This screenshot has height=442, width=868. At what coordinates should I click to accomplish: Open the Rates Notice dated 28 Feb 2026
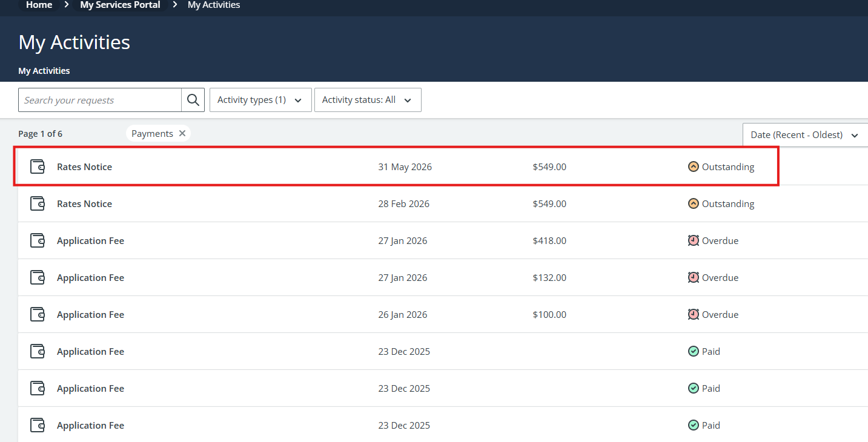point(84,204)
